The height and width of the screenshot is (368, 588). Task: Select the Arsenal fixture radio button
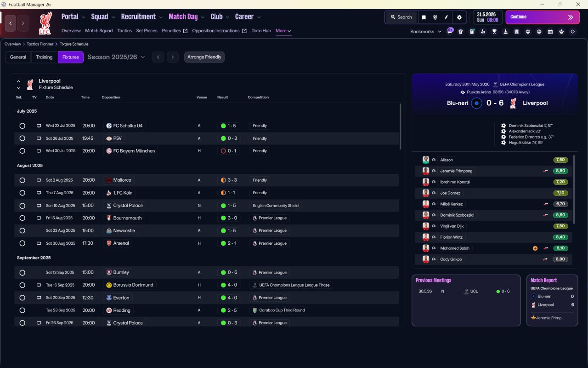pos(22,243)
